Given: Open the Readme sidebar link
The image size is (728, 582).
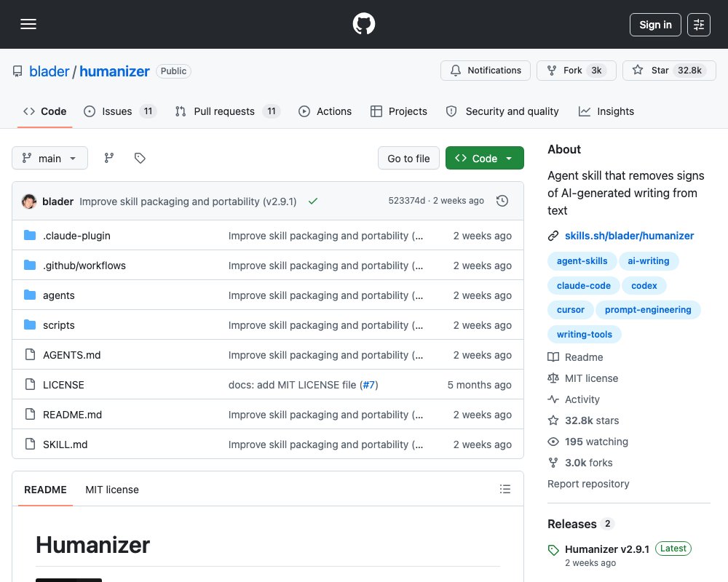Looking at the screenshot, I should (x=576, y=357).
